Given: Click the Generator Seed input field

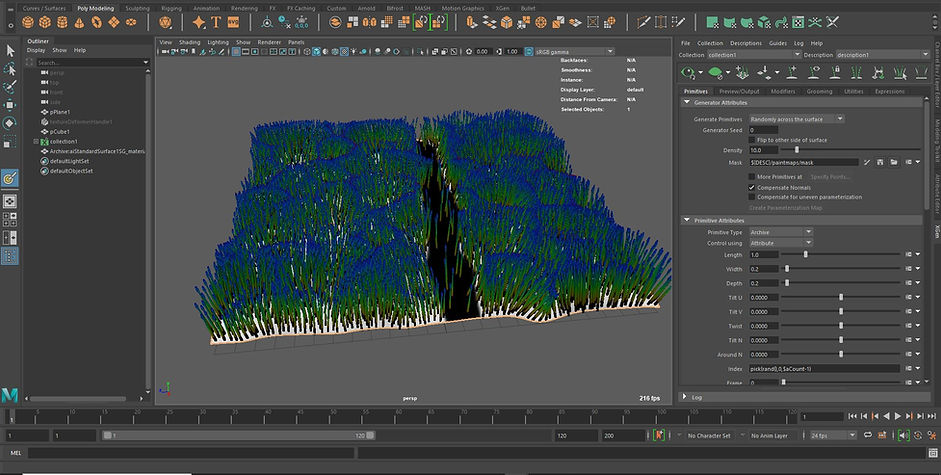Looking at the screenshot, I should click(x=763, y=130).
